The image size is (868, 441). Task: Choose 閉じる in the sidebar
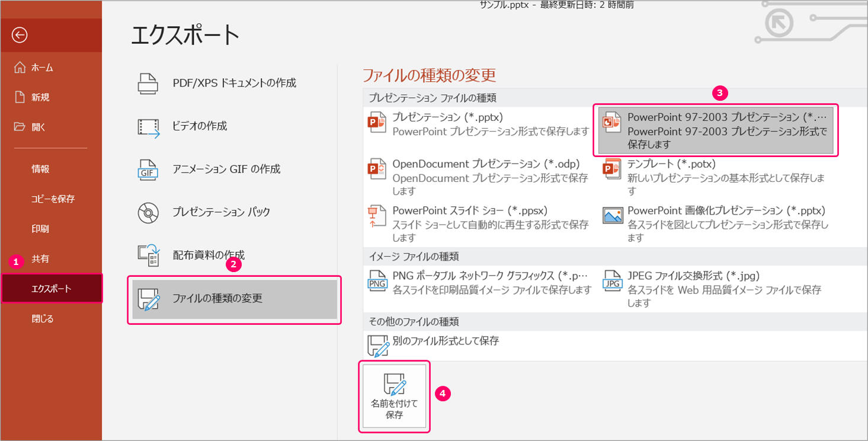[51, 318]
